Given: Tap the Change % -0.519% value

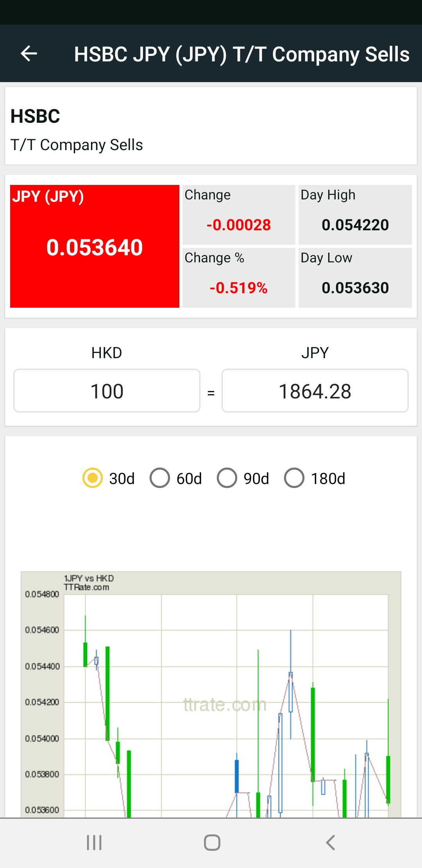Looking at the screenshot, I should click(239, 288).
